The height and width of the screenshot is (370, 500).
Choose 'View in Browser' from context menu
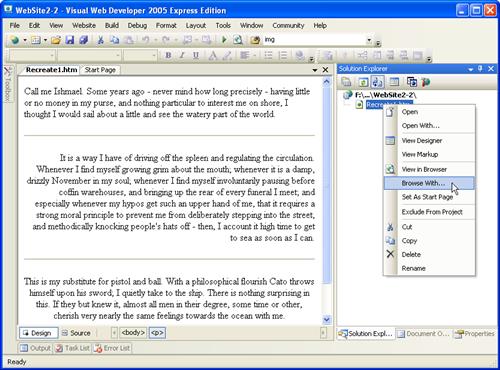[x=429, y=169]
